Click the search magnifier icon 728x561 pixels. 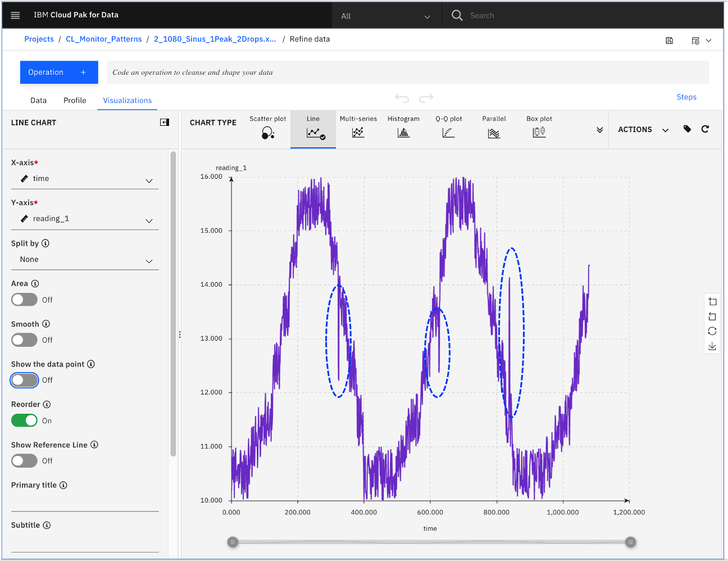[x=457, y=15]
